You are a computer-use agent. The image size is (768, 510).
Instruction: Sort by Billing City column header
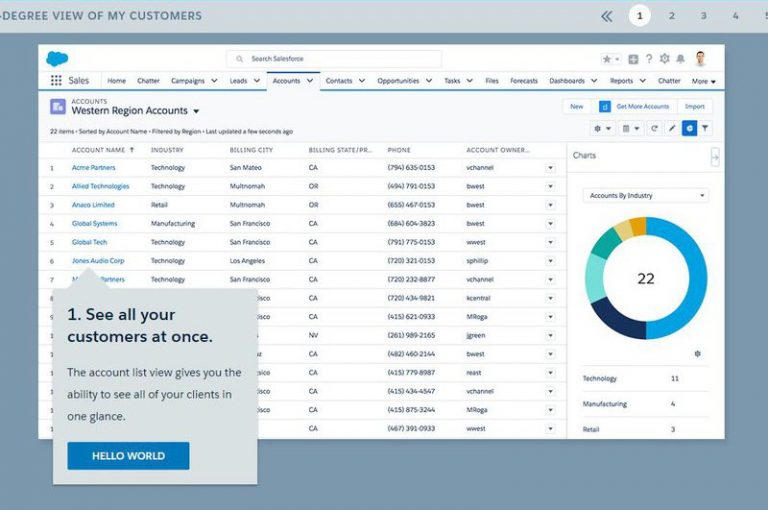coord(251,150)
